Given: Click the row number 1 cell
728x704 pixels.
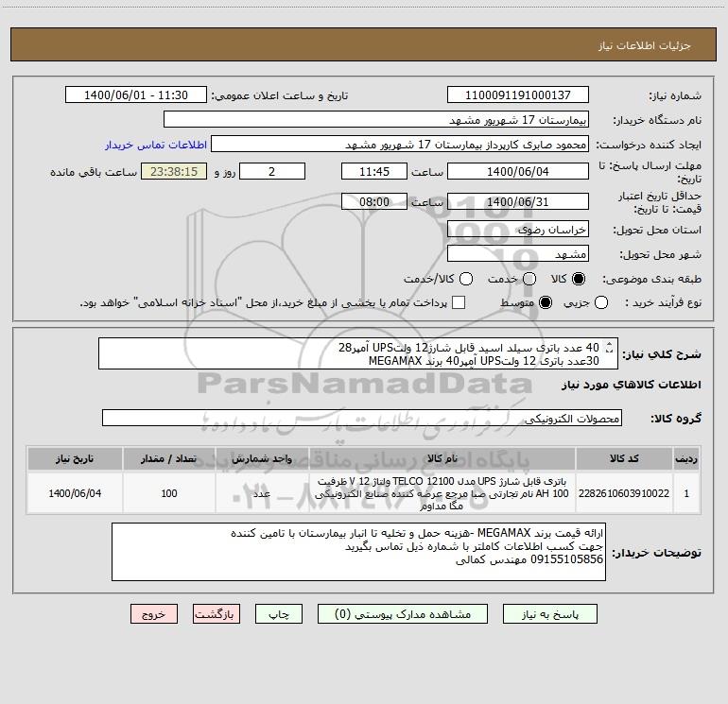Looking at the screenshot, I should click(686, 493).
